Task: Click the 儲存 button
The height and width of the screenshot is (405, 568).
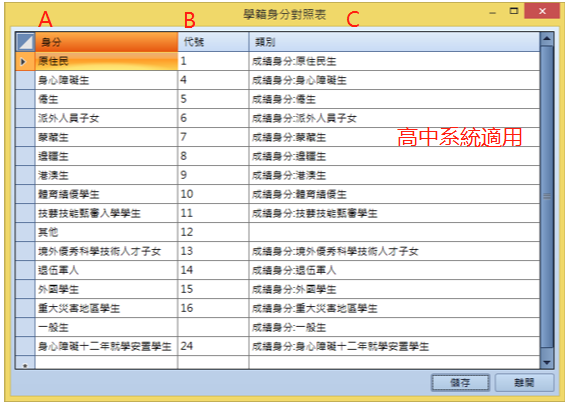Action: [x=460, y=383]
